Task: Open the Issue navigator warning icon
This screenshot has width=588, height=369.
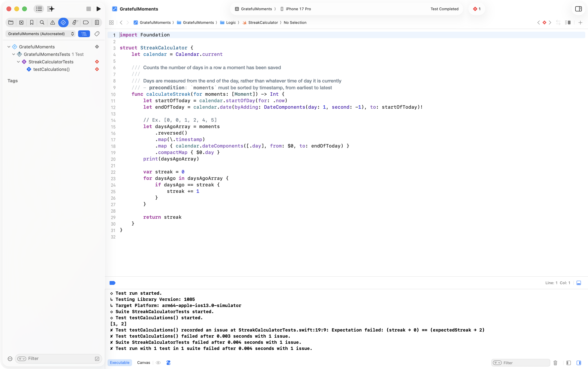Action: 53,22
